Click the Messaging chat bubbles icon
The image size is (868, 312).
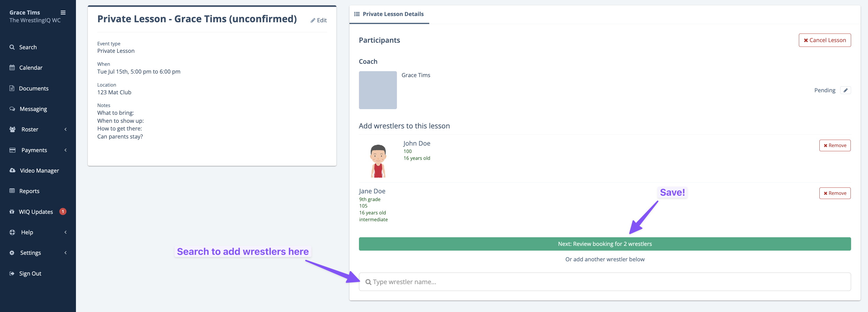(12, 109)
